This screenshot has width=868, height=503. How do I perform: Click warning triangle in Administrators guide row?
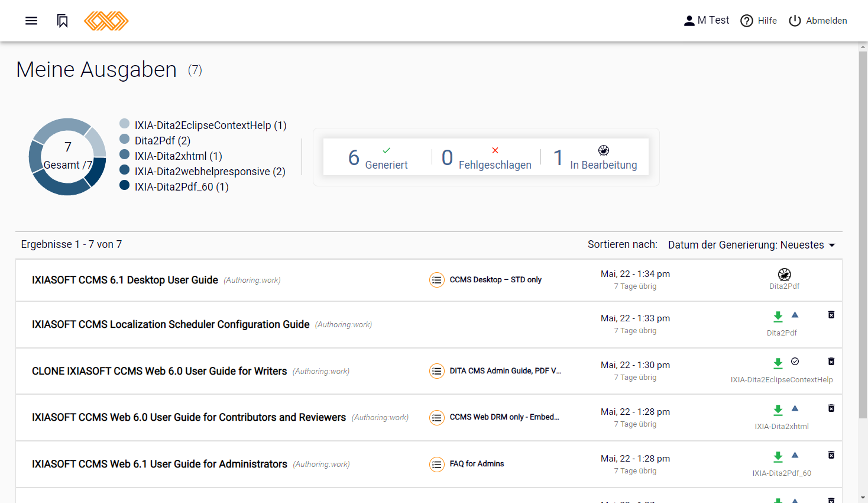click(795, 455)
